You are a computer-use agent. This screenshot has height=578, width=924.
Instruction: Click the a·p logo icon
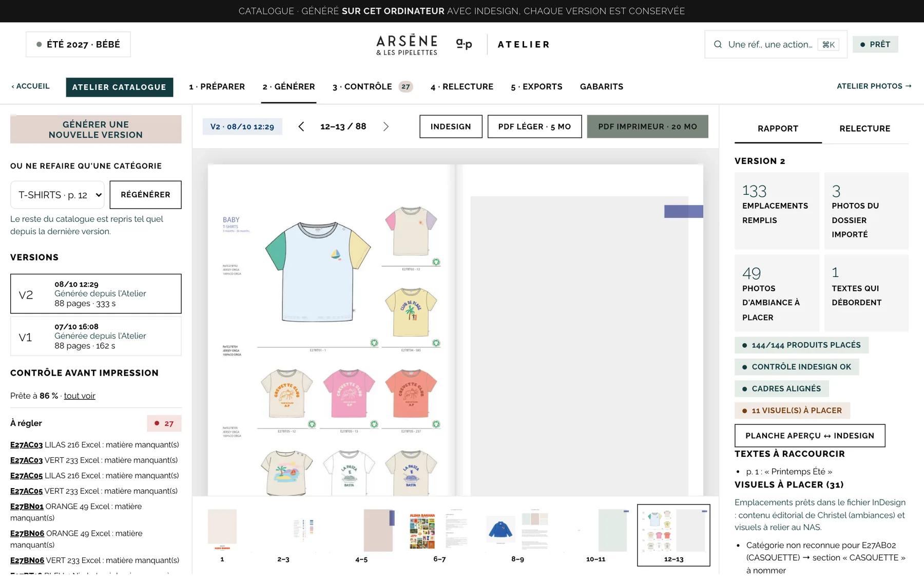(464, 44)
